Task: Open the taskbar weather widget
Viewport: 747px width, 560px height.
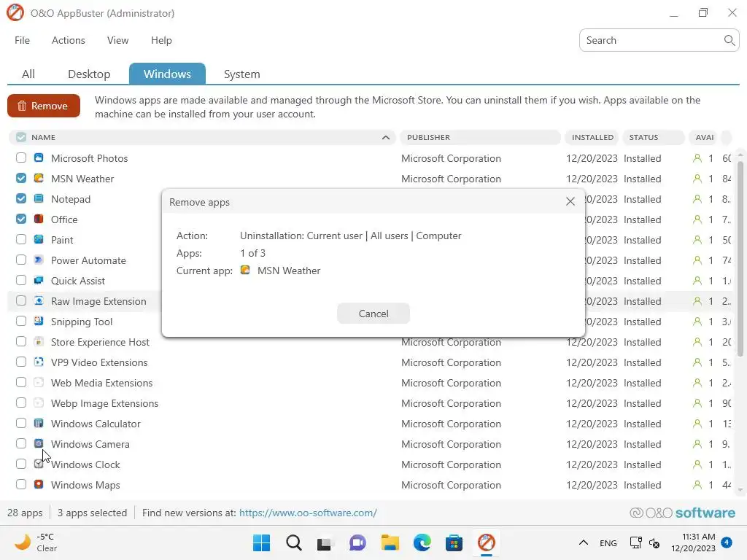Action: (x=36, y=542)
